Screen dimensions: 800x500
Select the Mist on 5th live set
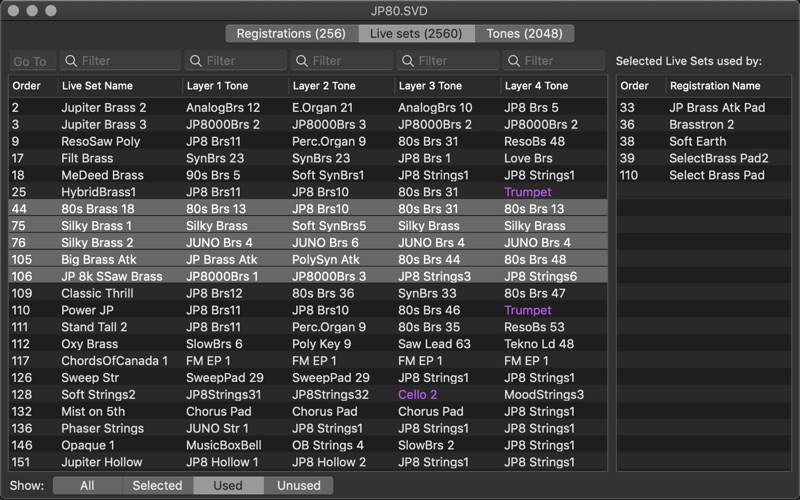[x=308, y=411]
